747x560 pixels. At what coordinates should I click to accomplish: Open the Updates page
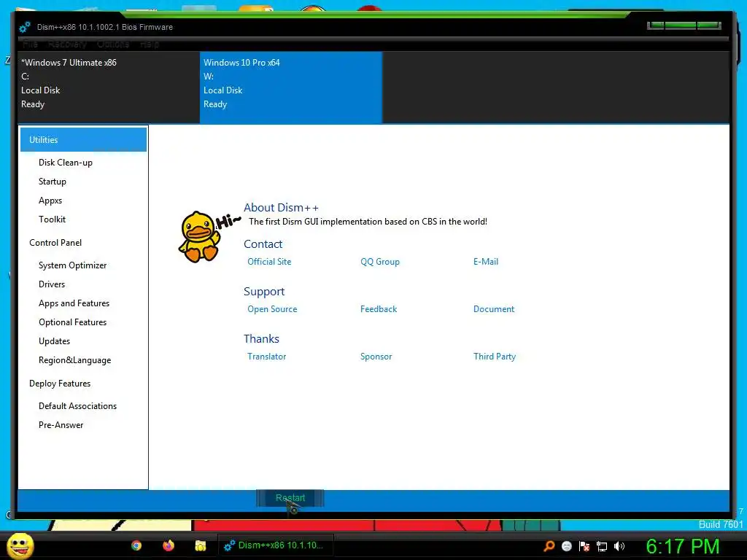pyautogui.click(x=54, y=341)
